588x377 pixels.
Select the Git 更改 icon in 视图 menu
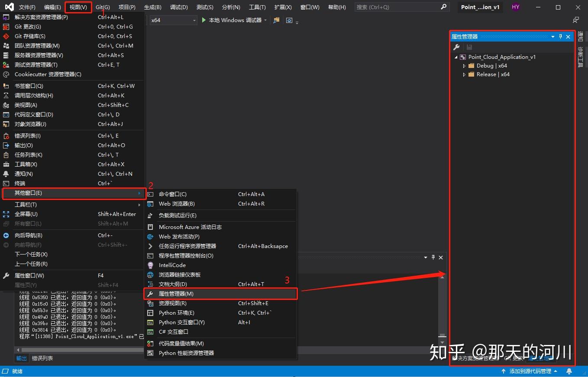click(x=6, y=26)
